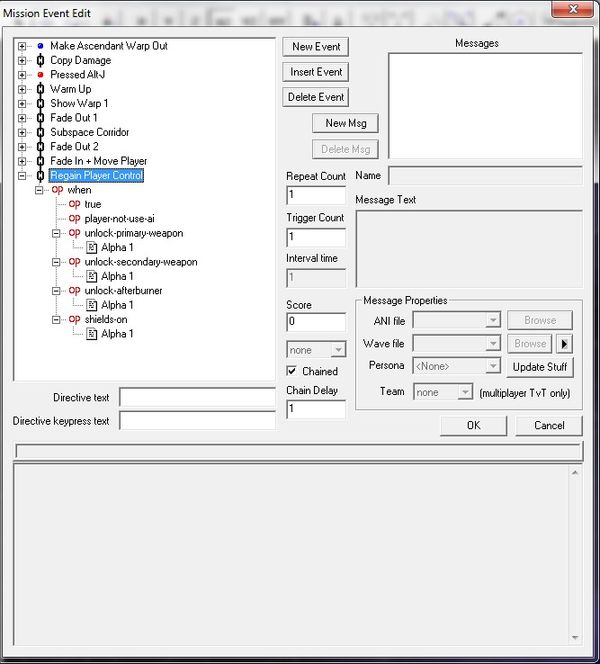Click the red dot icon for Pressed Alt-J
Screen dimensions: 600x664
point(40,75)
